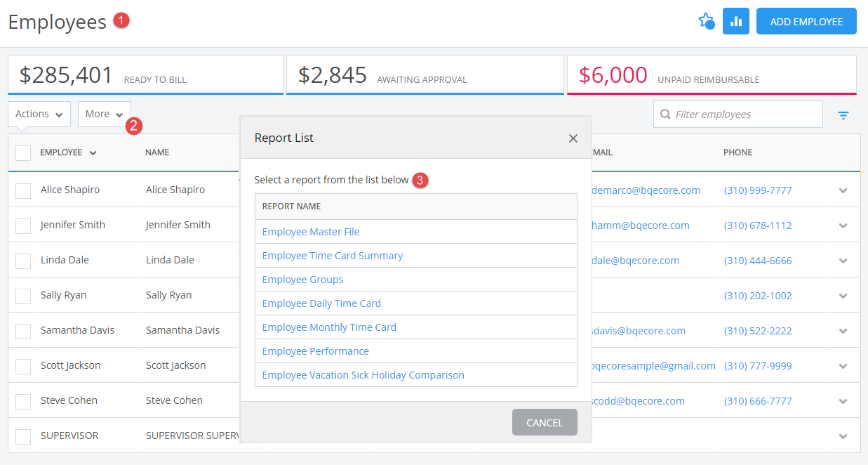The image size is (868, 465).
Task: Click Steve Cohen in the Employee column
Action: click(x=69, y=400)
